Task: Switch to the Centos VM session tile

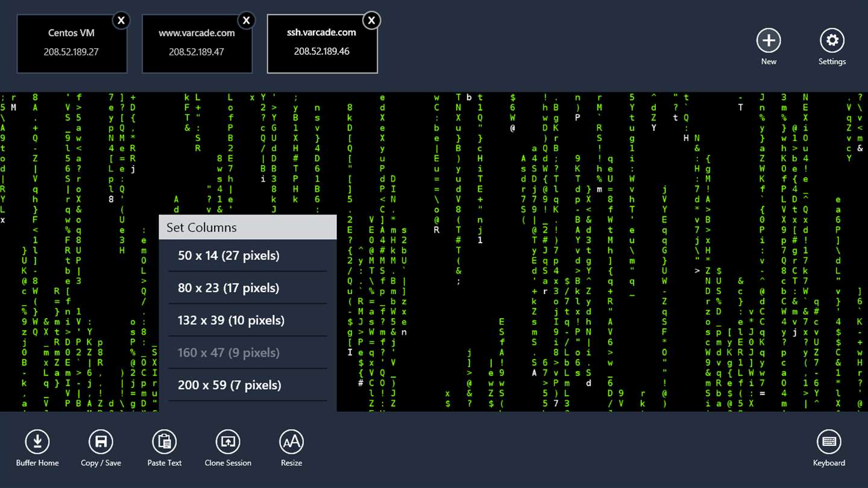Action: (x=72, y=44)
